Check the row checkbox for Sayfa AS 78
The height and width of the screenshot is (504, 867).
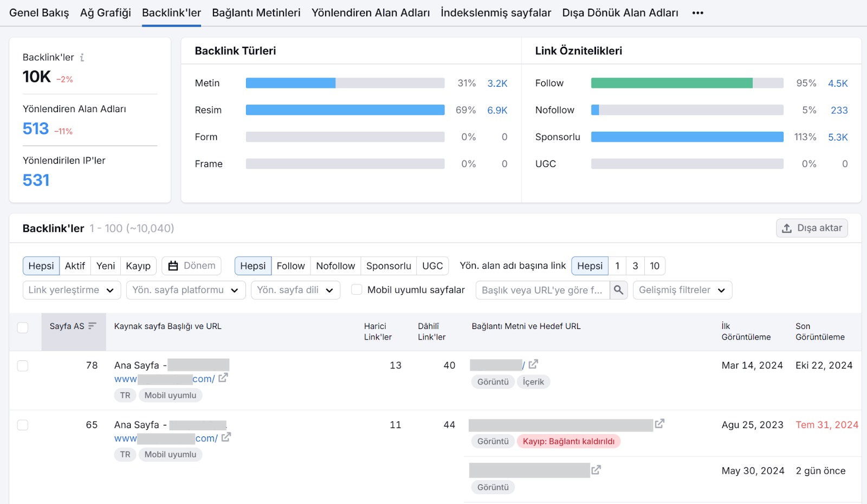coord(23,366)
